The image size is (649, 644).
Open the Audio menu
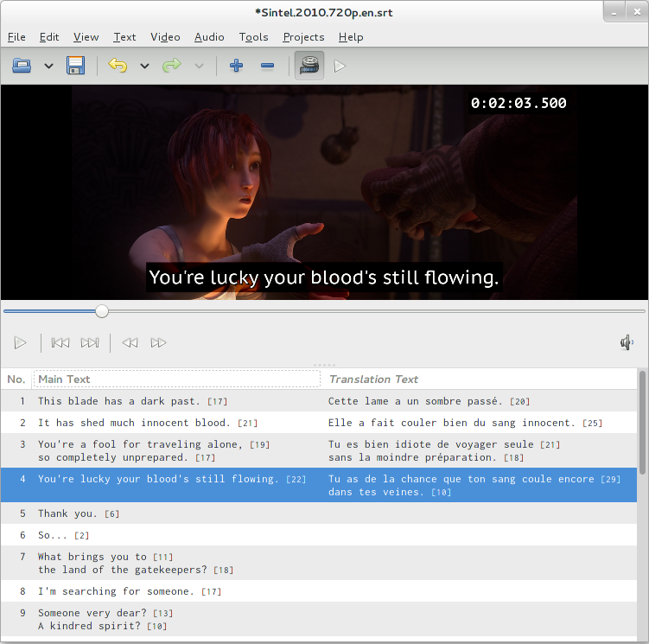pyautogui.click(x=209, y=37)
